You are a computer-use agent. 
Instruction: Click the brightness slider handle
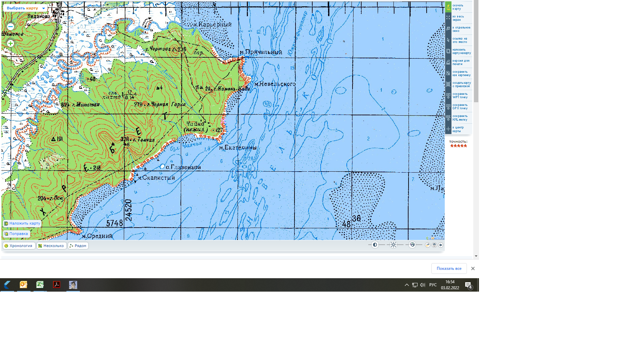[393, 245]
